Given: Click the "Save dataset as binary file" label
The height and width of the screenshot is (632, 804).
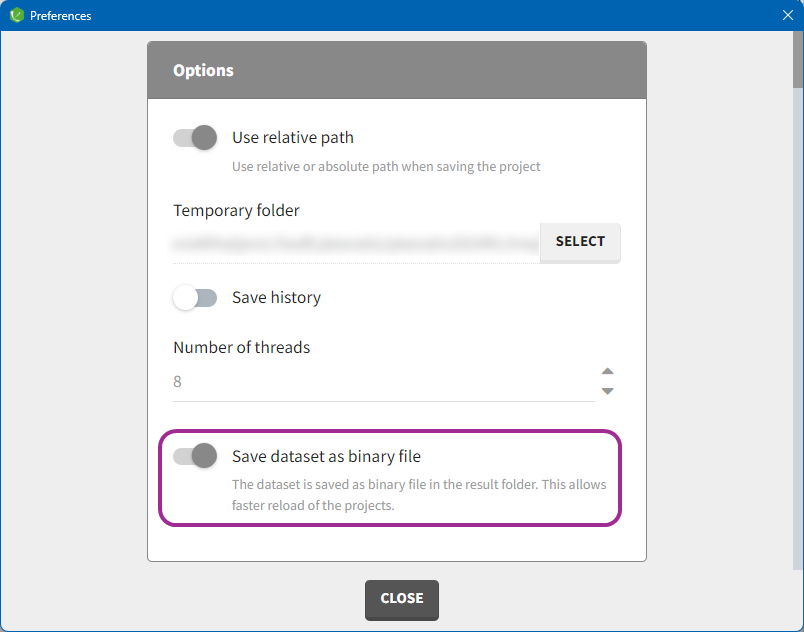Looking at the screenshot, I should pos(326,456).
